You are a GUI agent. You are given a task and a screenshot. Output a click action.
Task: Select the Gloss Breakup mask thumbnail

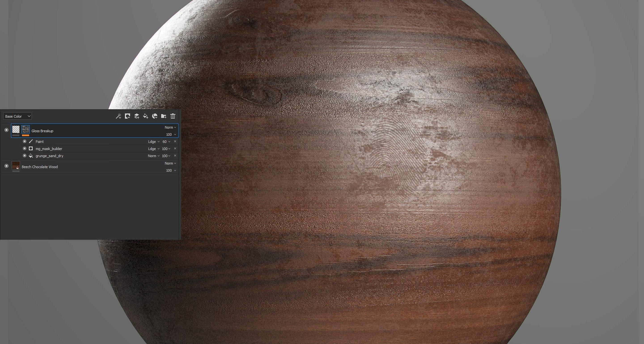[x=25, y=130]
